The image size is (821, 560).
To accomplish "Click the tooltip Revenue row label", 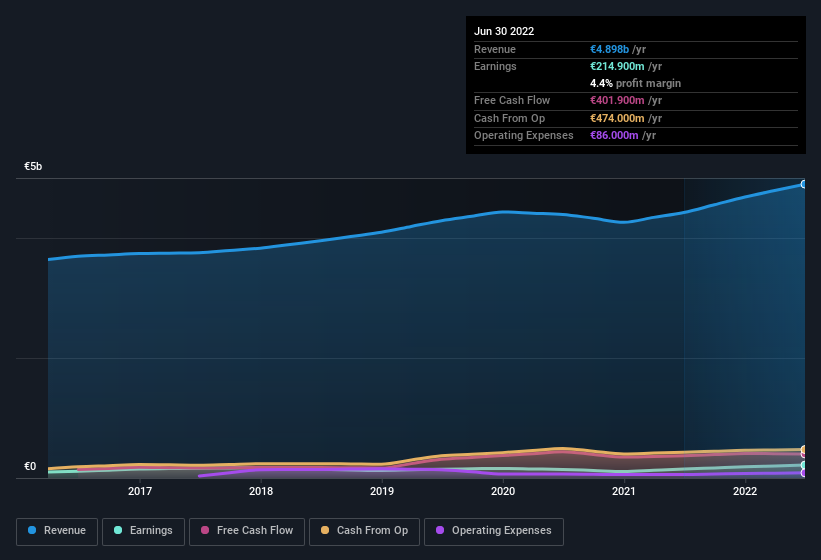I will (495, 49).
